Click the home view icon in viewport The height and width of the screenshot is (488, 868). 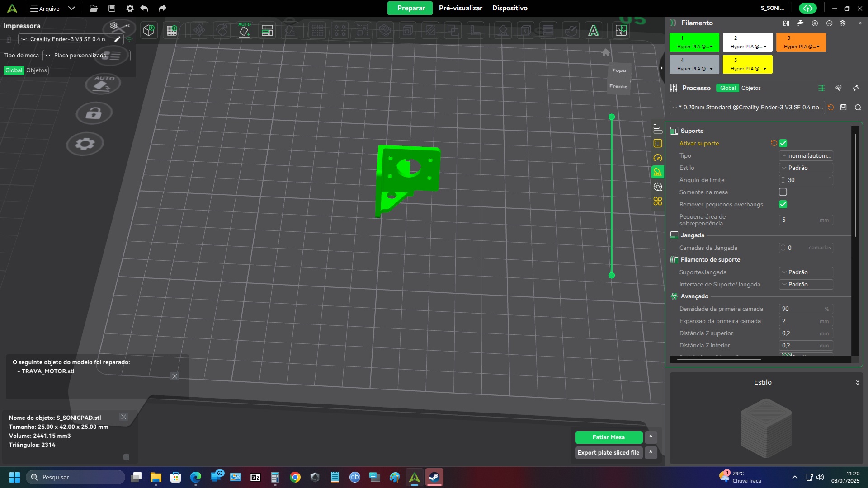pos(606,52)
